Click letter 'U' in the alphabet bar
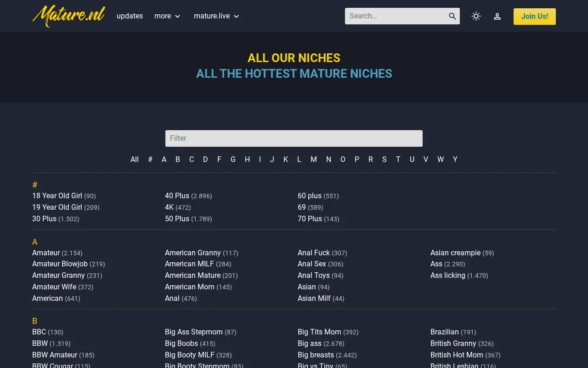The height and width of the screenshot is (368, 588). (x=412, y=160)
